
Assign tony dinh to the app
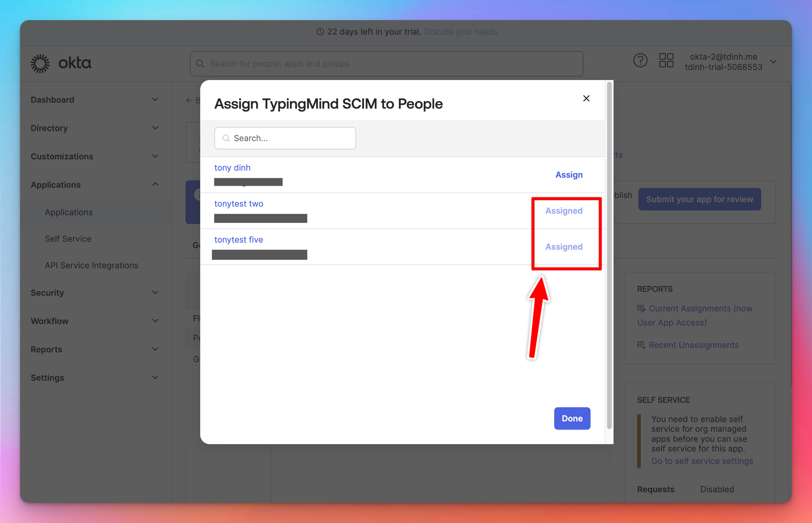click(569, 175)
